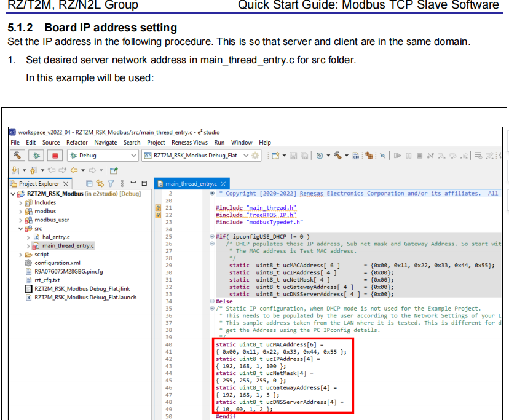
Task: Click the red Terminate square icon
Action: point(55,154)
